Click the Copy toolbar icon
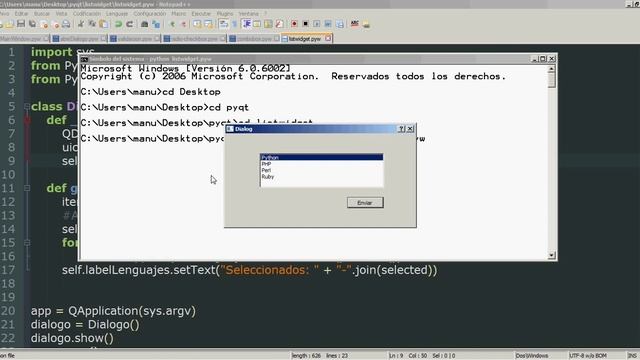 click(92, 24)
